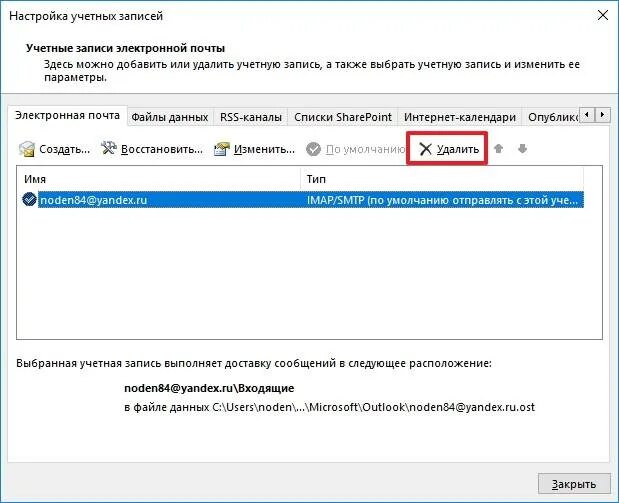Switch to the Файлы данных tab
The image size is (619, 503).
(170, 117)
